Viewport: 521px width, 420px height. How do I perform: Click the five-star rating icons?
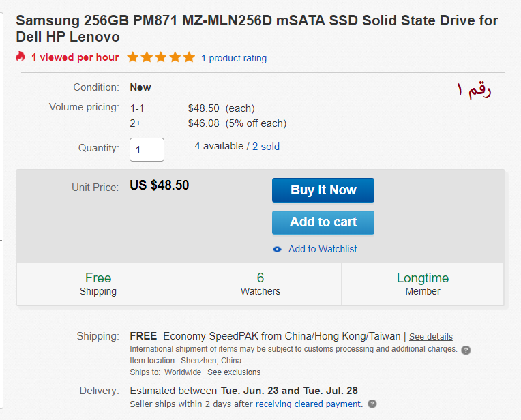(161, 57)
